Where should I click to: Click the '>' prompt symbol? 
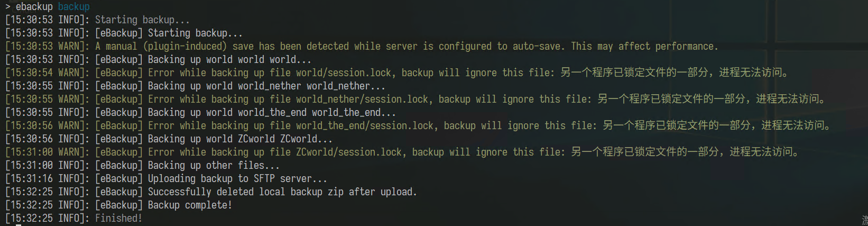(8, 6)
